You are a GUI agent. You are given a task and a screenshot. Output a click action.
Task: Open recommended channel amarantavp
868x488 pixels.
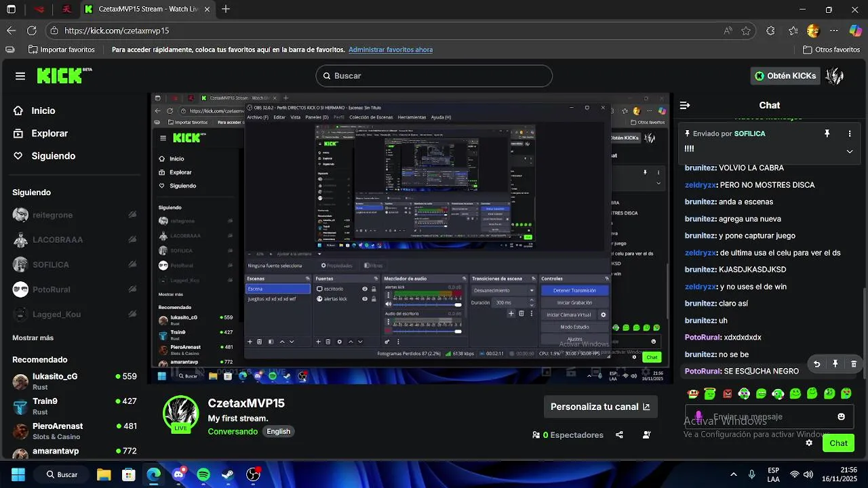(x=75, y=452)
